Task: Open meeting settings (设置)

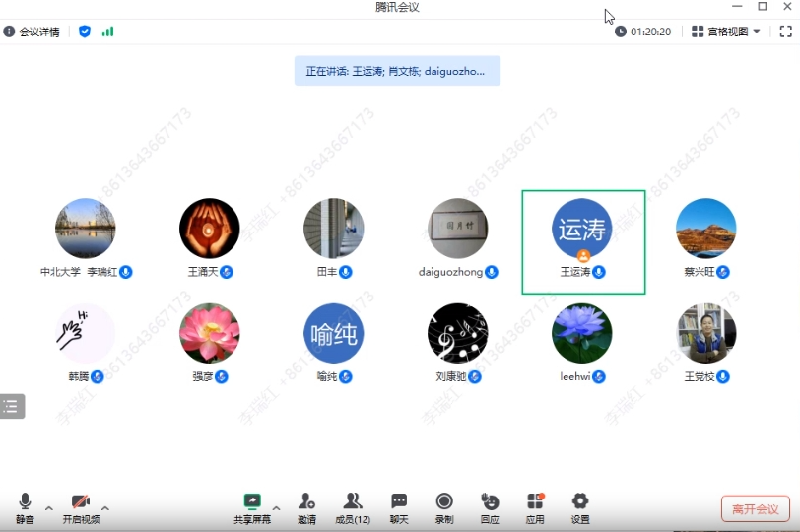Action: [580, 507]
